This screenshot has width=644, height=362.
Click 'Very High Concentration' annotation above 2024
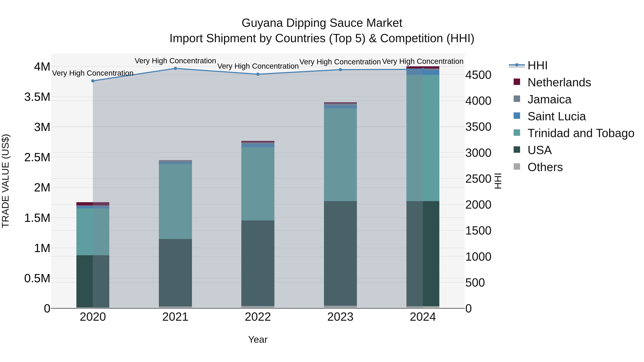[423, 61]
